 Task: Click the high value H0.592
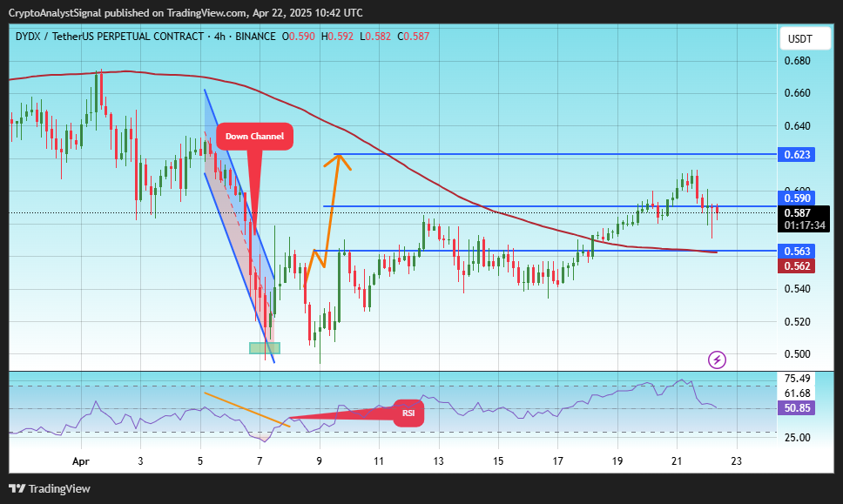337,37
